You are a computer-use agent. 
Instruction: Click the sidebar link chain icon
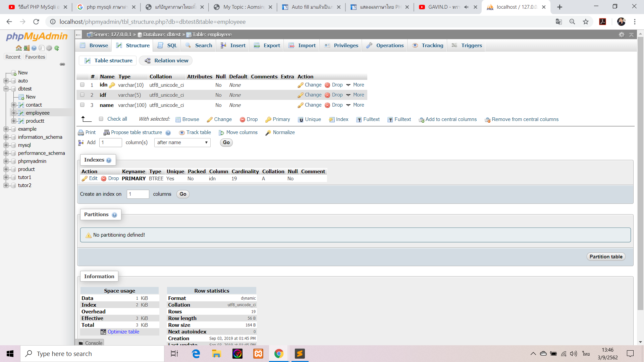pyautogui.click(x=62, y=64)
